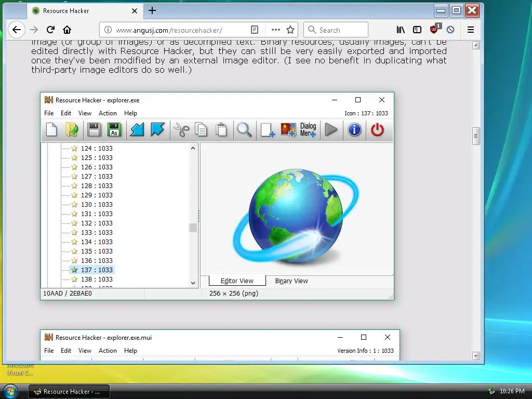Select the Resource Hacker browser tab
The image size is (532, 399).
pyautogui.click(x=85, y=11)
